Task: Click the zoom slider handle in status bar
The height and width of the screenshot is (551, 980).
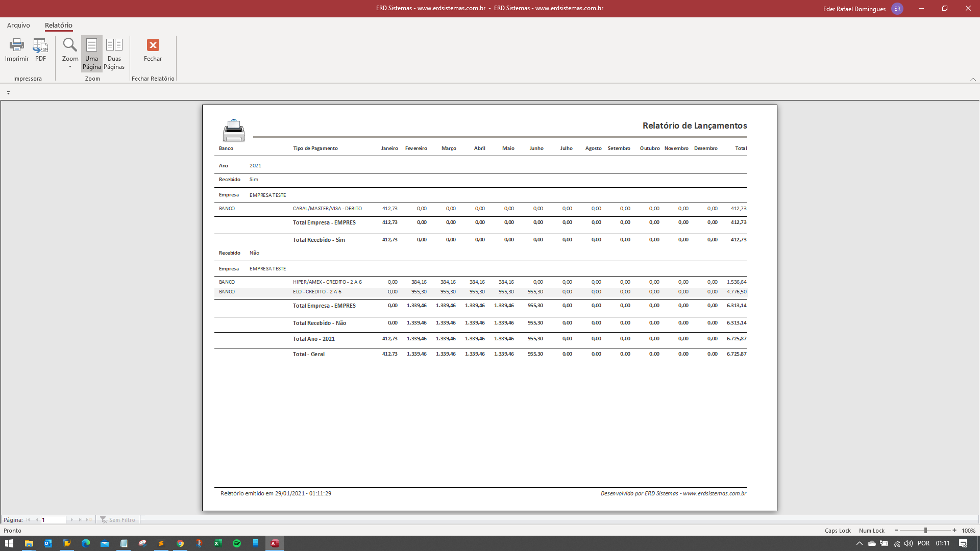Action: [x=925, y=531]
